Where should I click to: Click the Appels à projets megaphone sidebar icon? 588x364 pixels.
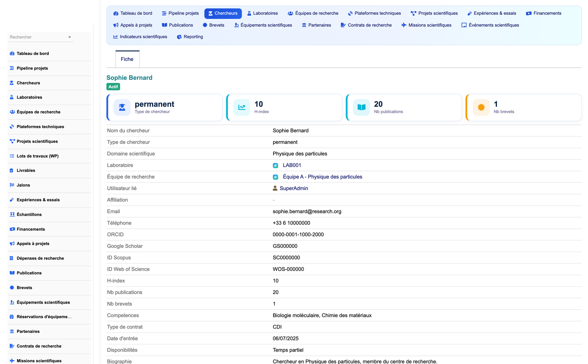coord(12,243)
